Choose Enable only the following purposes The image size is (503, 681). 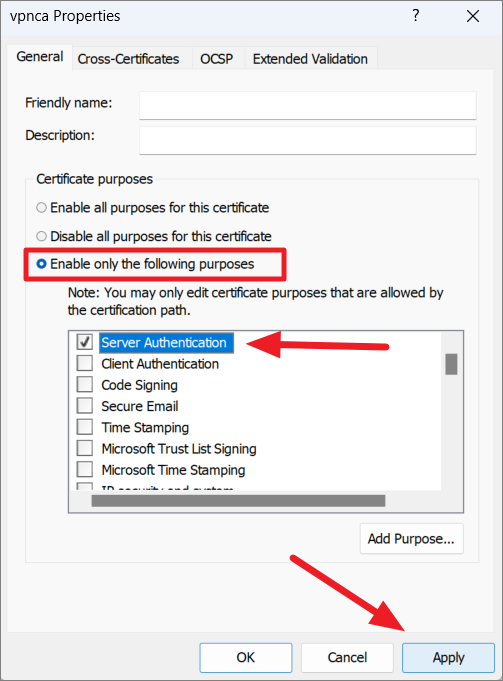tap(41, 264)
